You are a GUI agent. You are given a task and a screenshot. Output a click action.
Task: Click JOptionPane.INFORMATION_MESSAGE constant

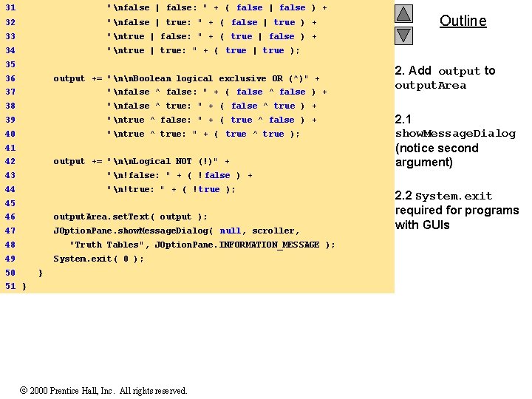(237, 245)
